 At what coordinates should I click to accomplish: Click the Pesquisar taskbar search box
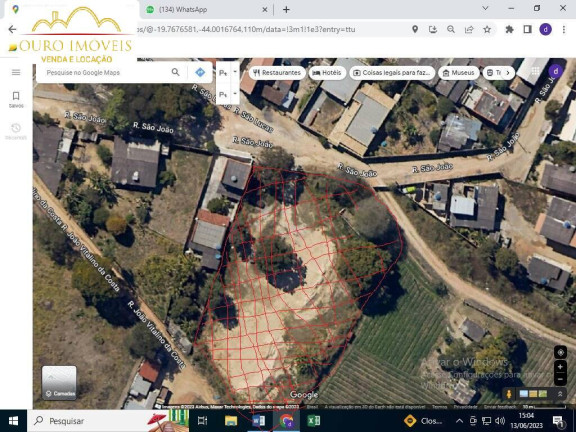coord(107,421)
